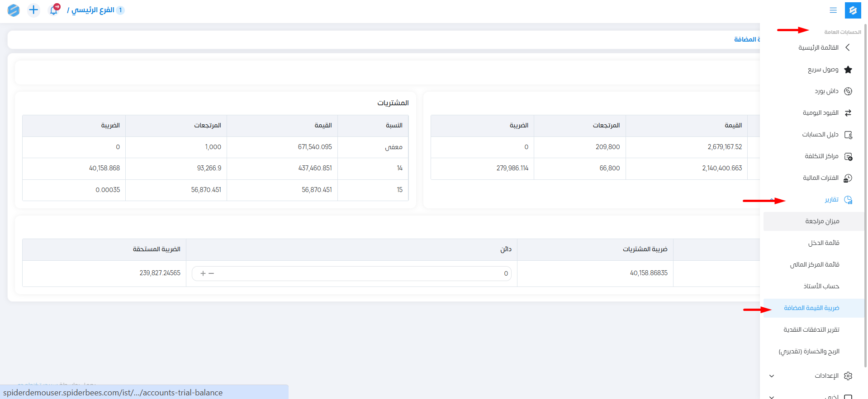The image size is (868, 399).
Task: Open وصول سريع star shortcut
Action: click(x=823, y=70)
